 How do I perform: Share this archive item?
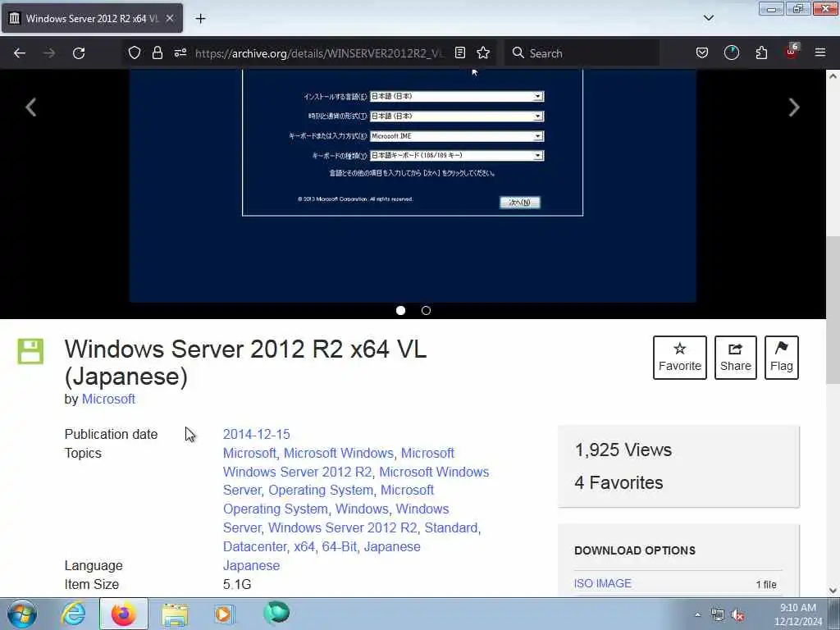coord(736,358)
